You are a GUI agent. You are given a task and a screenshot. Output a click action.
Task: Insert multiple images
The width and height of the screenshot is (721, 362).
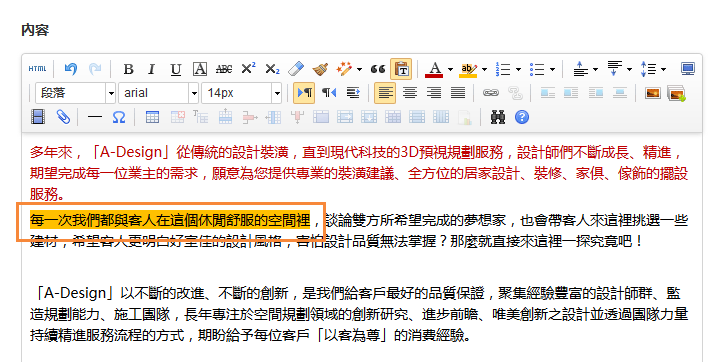pos(676,93)
